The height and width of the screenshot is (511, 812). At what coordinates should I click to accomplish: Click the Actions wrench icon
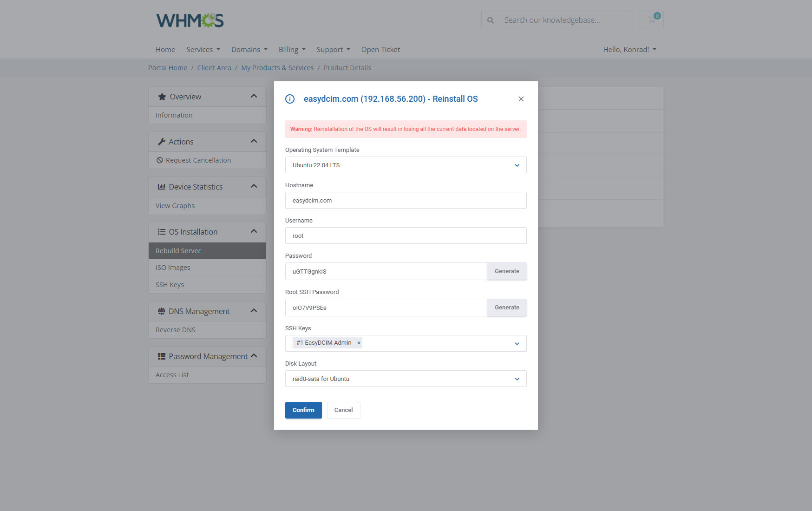coord(162,142)
